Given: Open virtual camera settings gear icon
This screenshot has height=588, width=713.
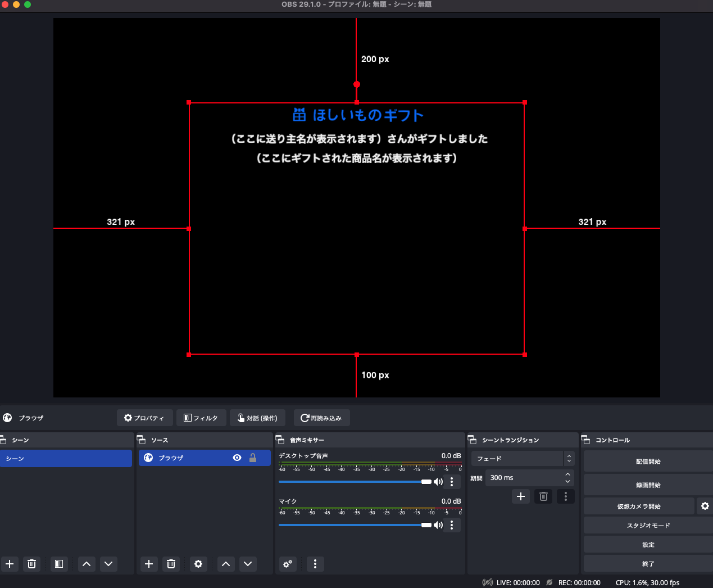Looking at the screenshot, I should click(x=705, y=506).
